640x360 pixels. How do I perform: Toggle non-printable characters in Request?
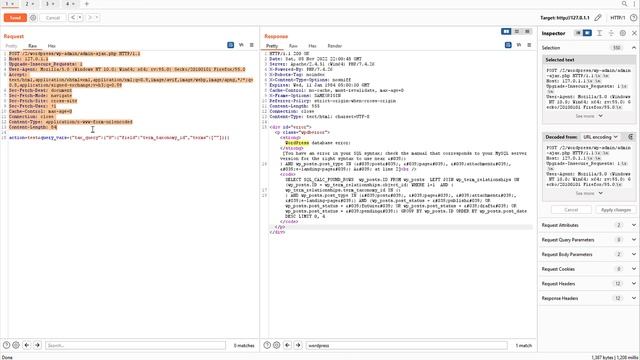point(241,45)
